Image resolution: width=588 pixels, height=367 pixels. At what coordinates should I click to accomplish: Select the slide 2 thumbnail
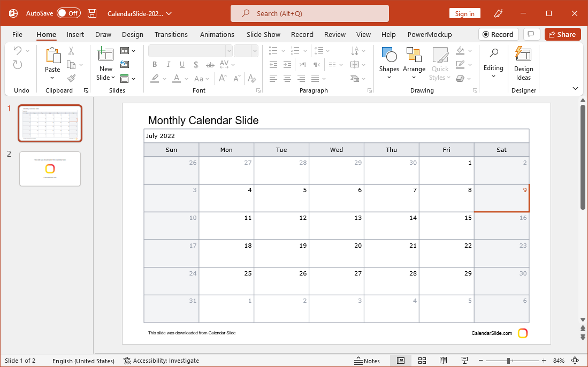point(50,169)
